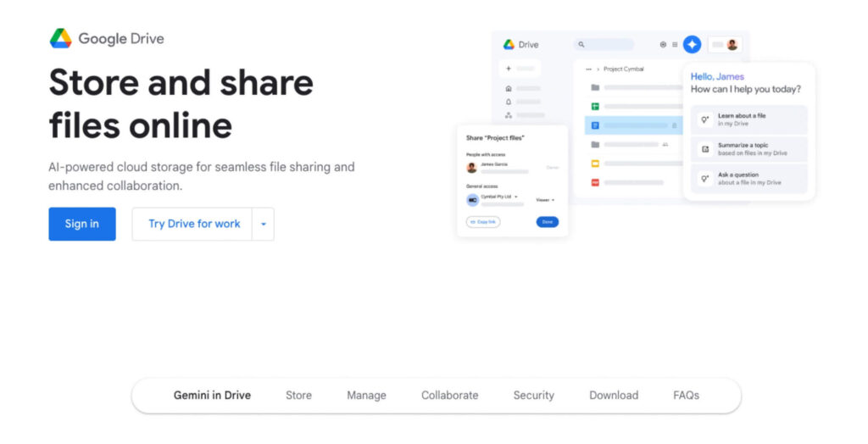Select the Download tab

coord(614,396)
